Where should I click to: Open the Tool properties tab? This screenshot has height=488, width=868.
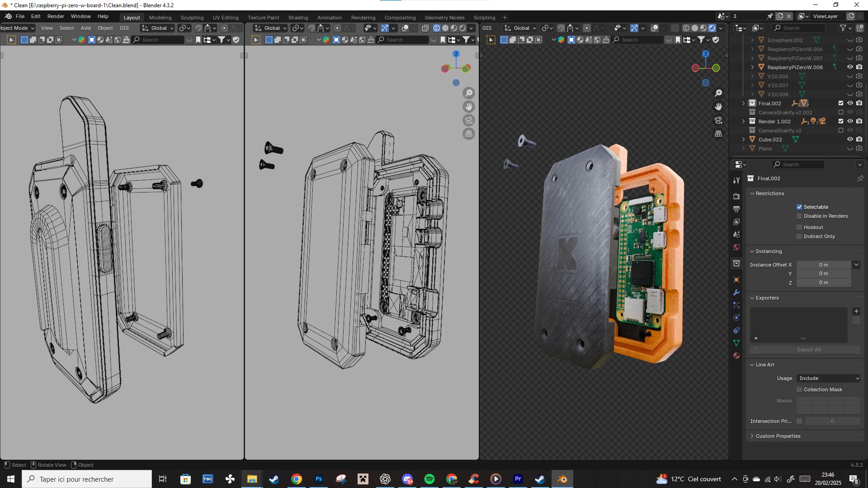pos(736,180)
